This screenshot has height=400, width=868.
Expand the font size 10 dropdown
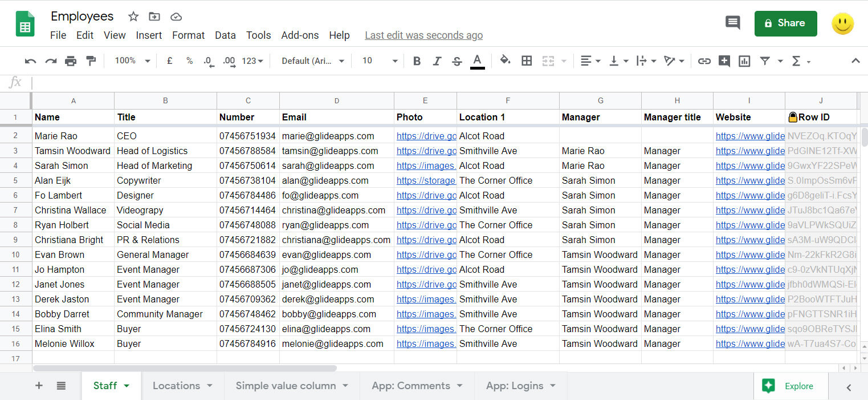click(x=380, y=61)
